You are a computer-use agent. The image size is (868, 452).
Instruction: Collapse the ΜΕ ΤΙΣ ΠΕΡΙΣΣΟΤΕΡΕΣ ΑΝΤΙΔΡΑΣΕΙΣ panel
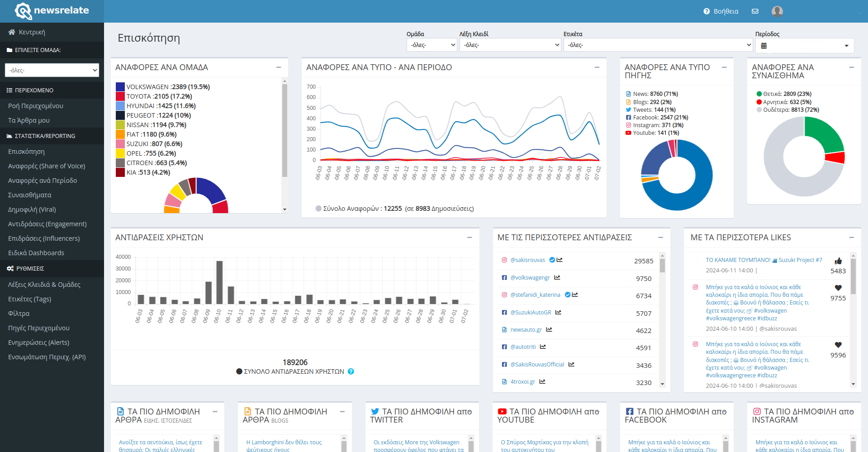click(661, 237)
